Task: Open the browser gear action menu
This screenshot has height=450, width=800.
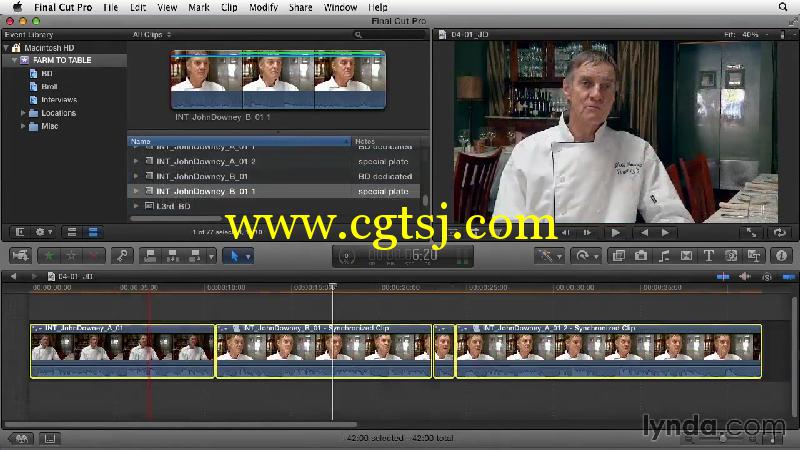Action: [x=43, y=232]
